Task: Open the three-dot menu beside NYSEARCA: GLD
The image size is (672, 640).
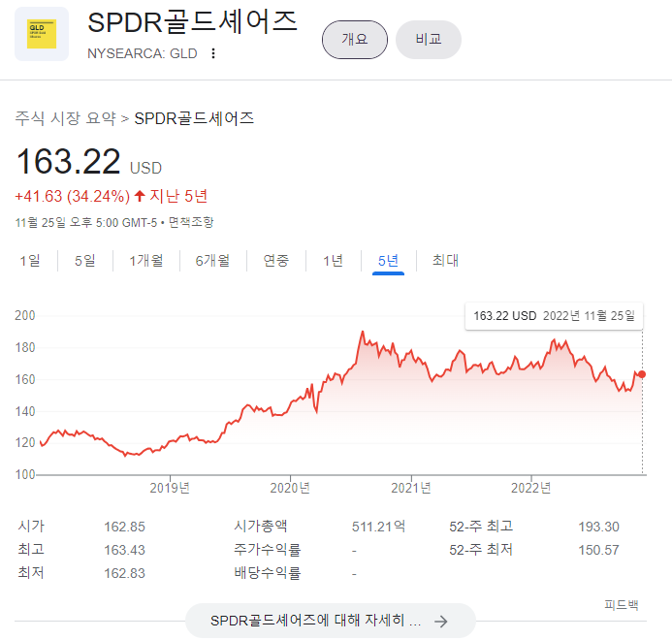Action: [213, 53]
